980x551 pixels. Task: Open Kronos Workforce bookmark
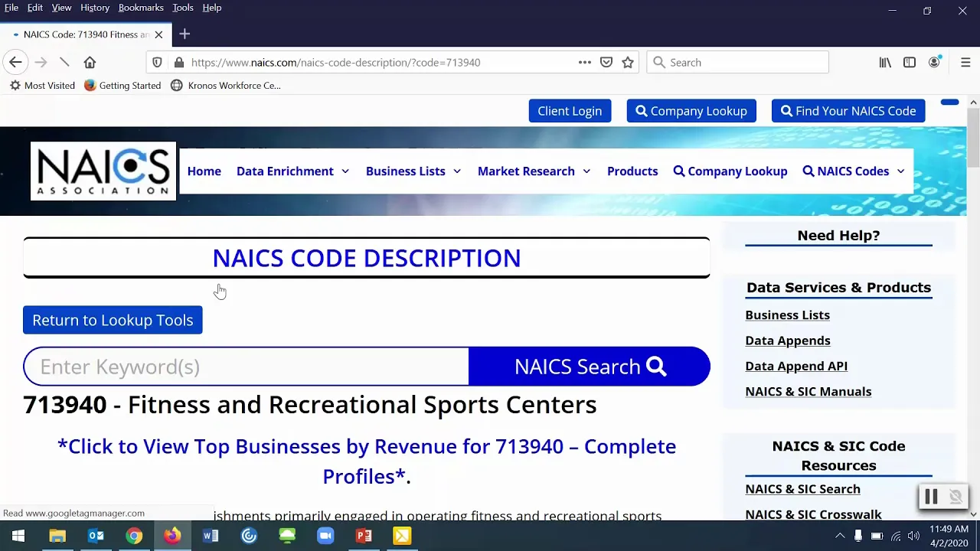tap(226, 86)
